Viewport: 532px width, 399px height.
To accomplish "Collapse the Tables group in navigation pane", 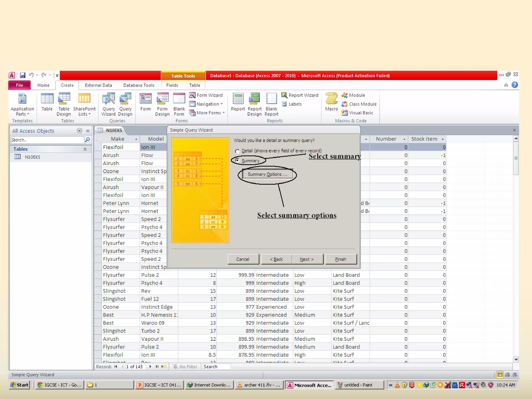I will coord(85,149).
